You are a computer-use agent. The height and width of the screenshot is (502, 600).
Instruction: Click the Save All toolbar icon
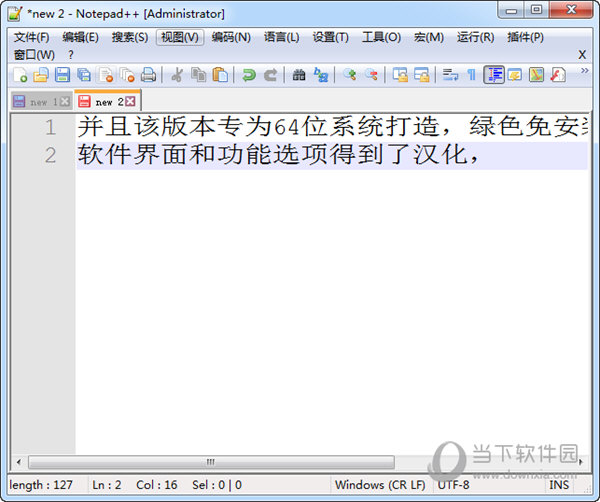(x=84, y=75)
